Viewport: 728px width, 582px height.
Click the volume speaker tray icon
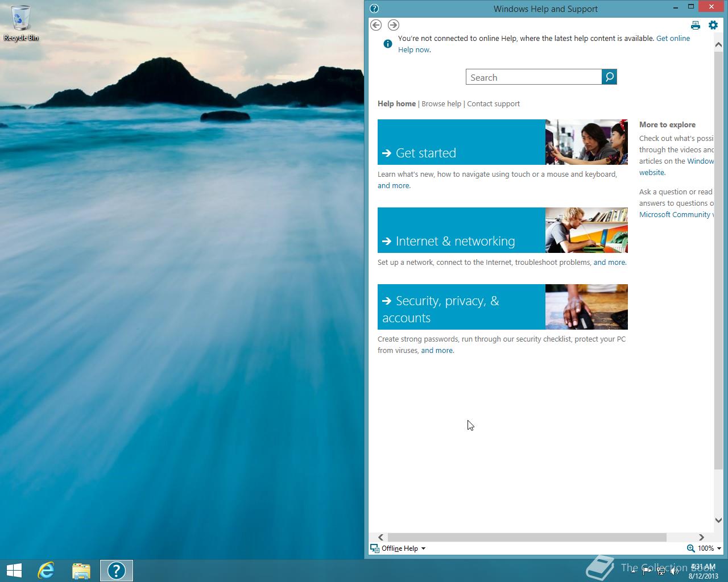coord(675,571)
